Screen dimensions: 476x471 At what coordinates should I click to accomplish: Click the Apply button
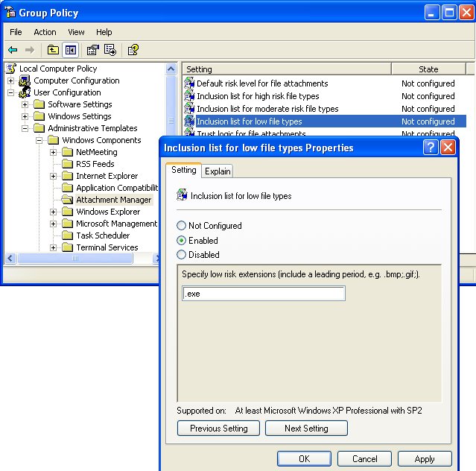pos(425,459)
